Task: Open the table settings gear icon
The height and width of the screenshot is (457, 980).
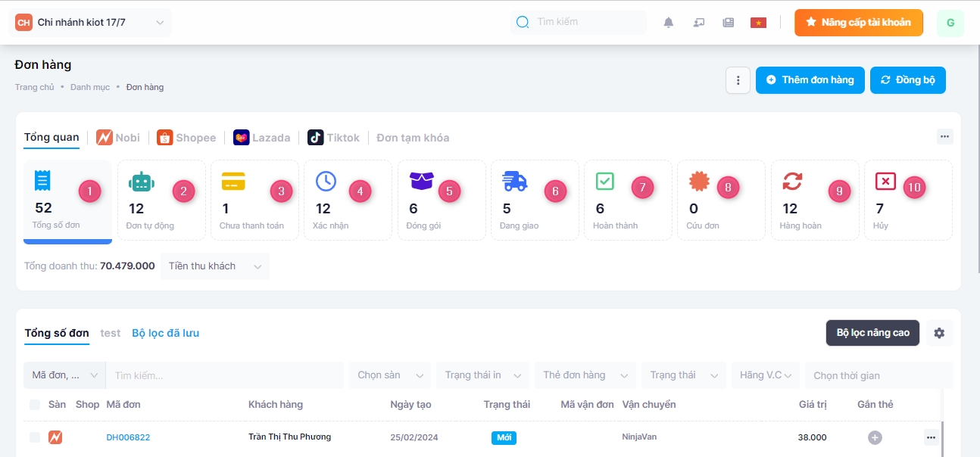Action: coord(939,333)
